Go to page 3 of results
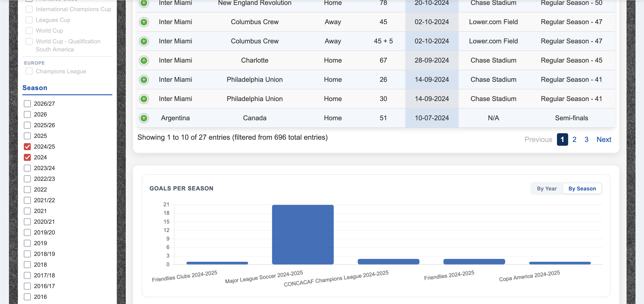 (586, 139)
